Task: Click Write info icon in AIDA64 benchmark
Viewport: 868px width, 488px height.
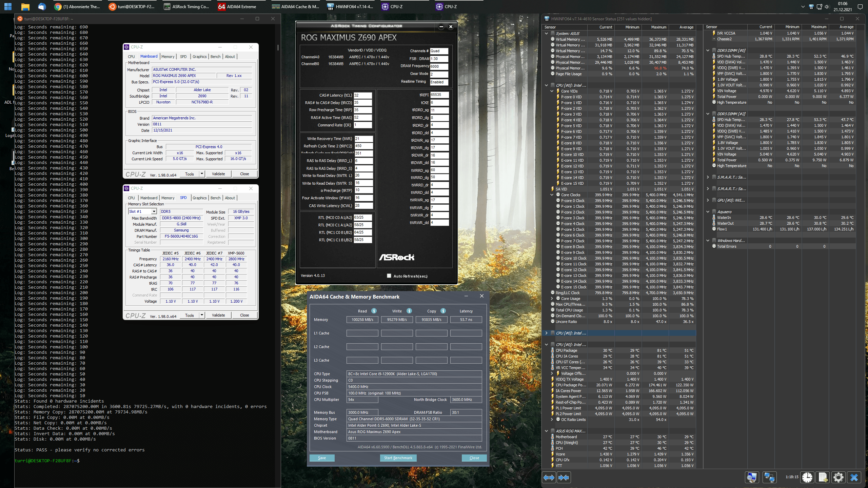Action: point(409,311)
